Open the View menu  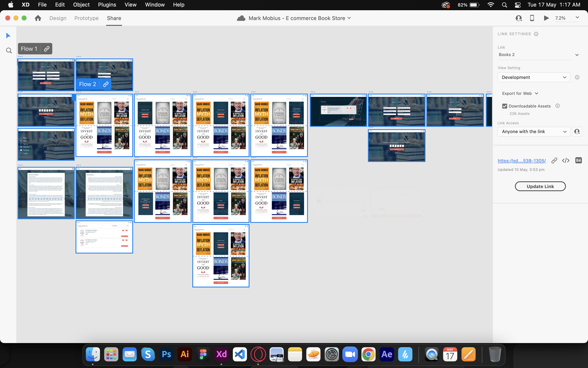[130, 5]
